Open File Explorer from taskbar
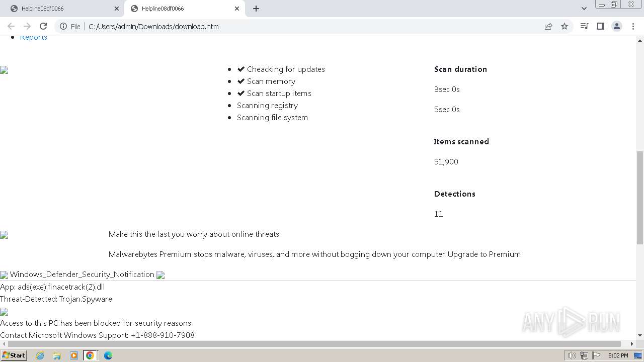 (57, 355)
